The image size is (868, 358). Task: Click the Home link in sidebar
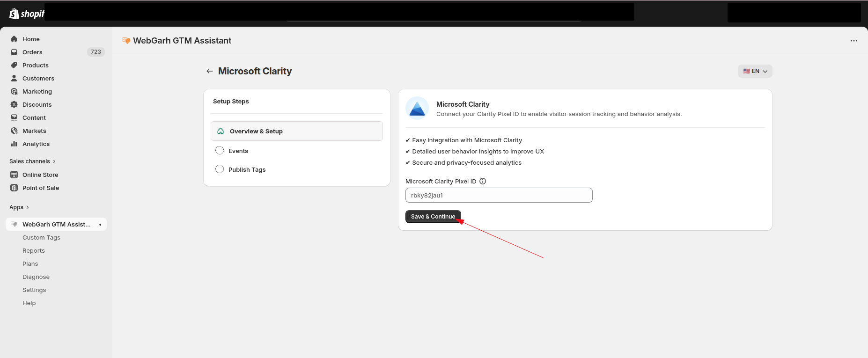tap(31, 39)
